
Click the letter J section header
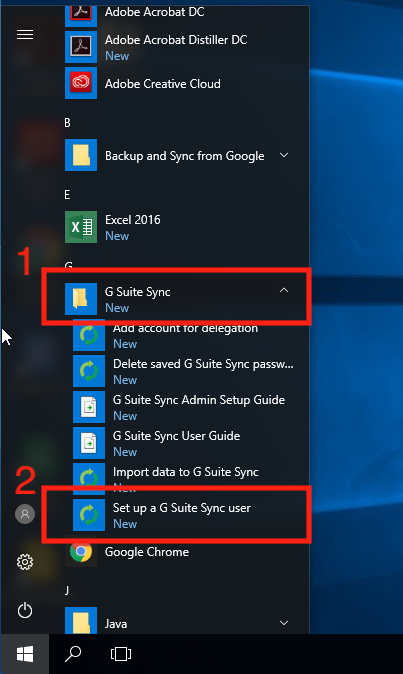[x=67, y=591]
